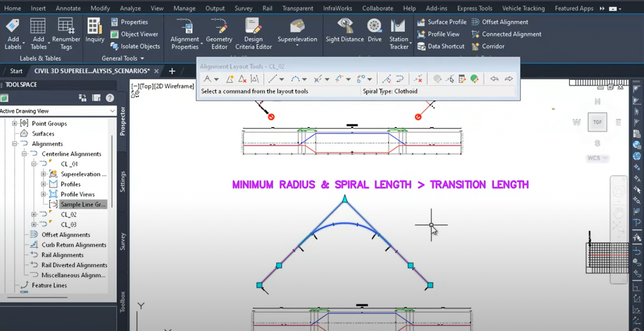
Task: Select the Sample Line Group tree item
Action: pos(83,204)
